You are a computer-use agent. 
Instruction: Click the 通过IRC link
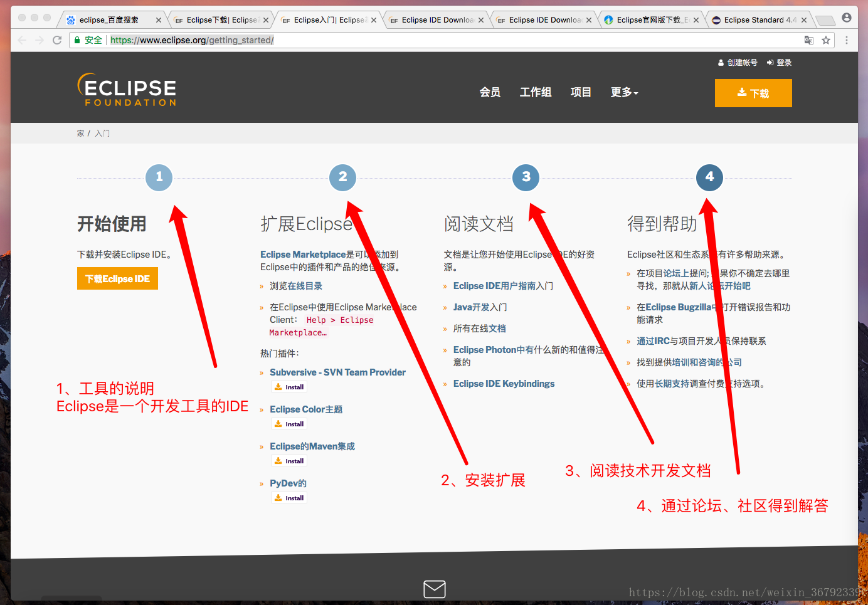coord(653,341)
